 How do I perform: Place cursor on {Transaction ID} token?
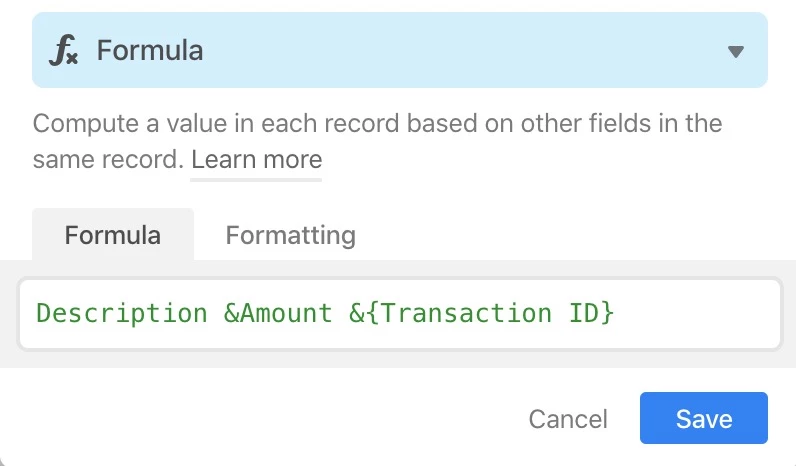(x=489, y=313)
